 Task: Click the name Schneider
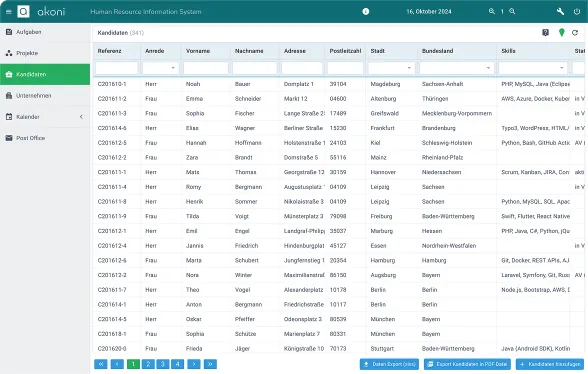pyautogui.click(x=248, y=99)
